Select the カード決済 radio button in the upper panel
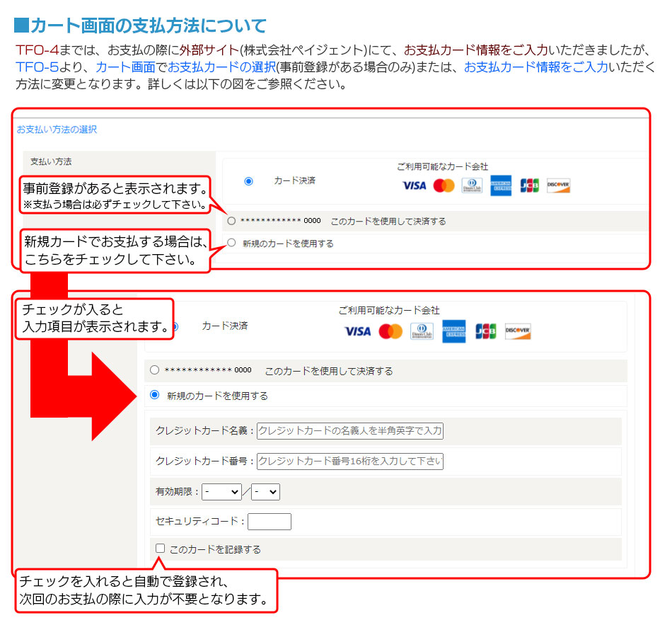 click(x=248, y=181)
